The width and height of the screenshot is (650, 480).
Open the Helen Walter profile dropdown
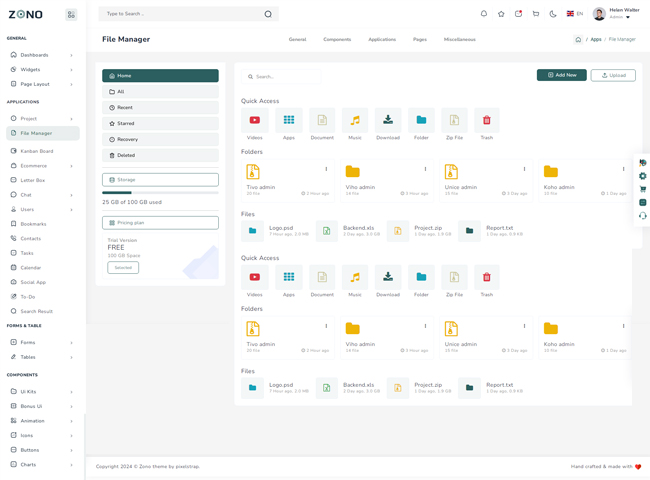616,13
